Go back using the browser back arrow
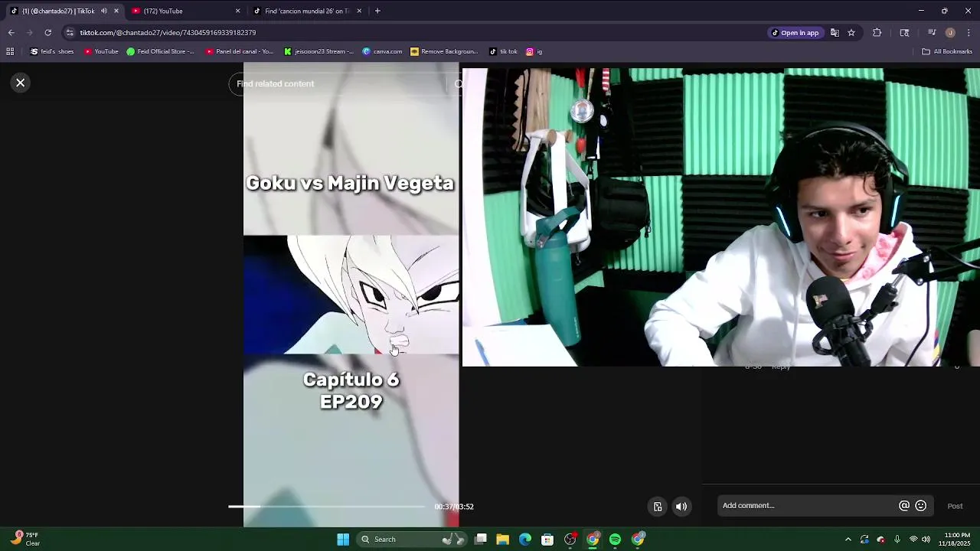This screenshot has height=551, width=980. coord(11,33)
